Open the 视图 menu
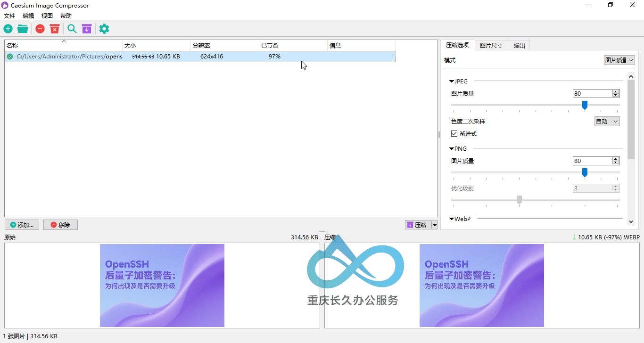This screenshot has width=644, height=343. (47, 16)
